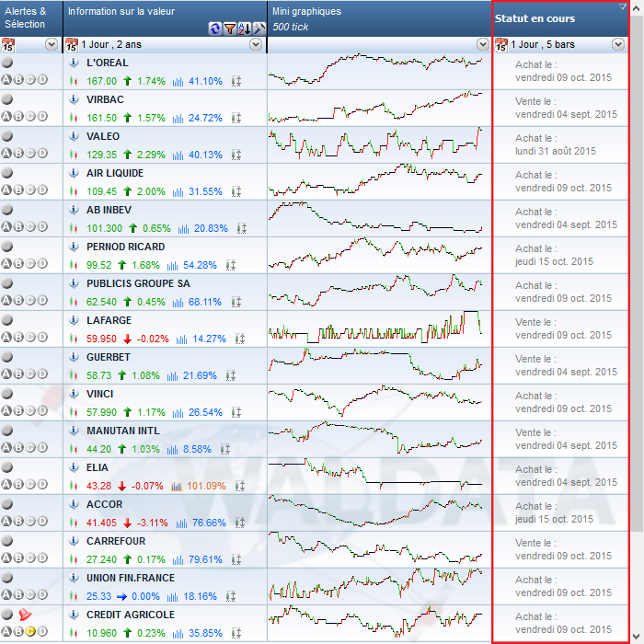Open the '1 Jour , 2 ans' period dropdown
Viewport: 644px width, 644px height.
point(256,44)
